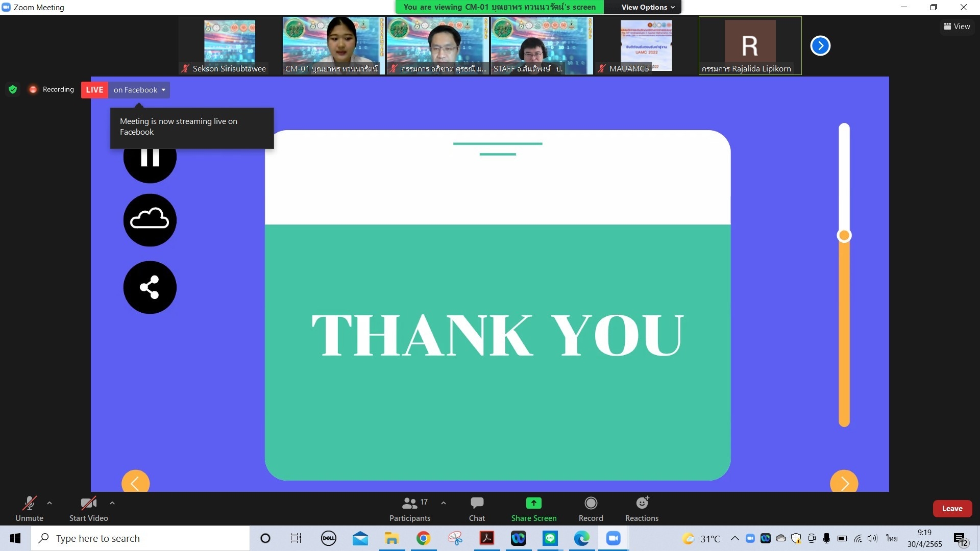The height and width of the screenshot is (551, 980).
Task: Unmute the microphone in Zoom toolbar
Action: click(x=29, y=509)
